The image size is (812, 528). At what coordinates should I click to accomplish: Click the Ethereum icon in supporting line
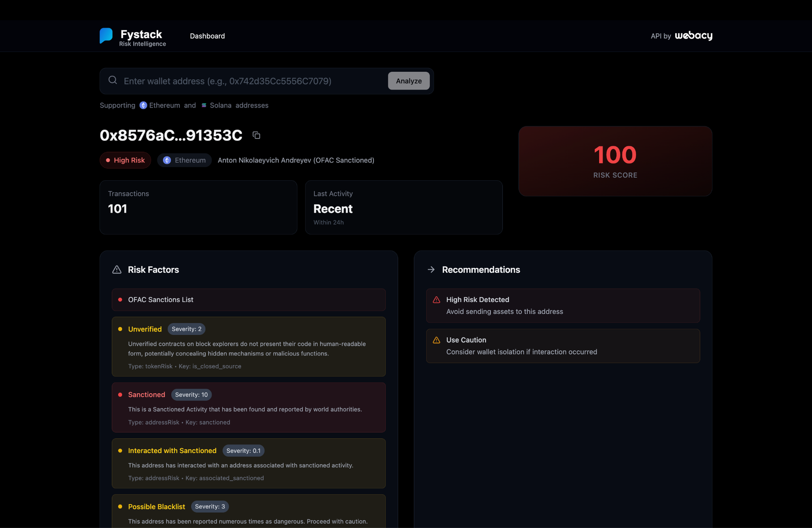tap(143, 105)
